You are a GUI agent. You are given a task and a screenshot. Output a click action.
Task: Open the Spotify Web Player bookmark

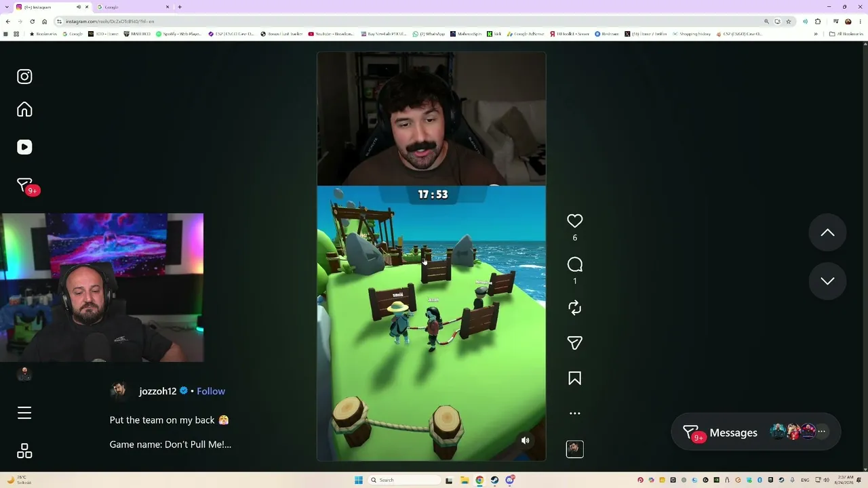(x=179, y=34)
